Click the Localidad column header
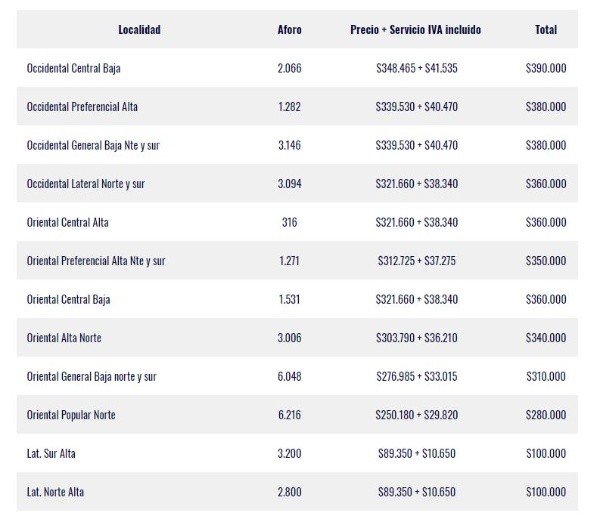This screenshot has width=600, height=522. 138,30
